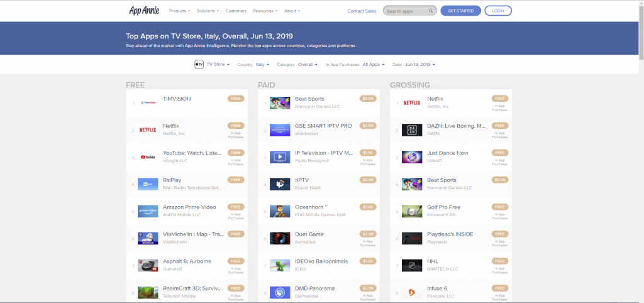Image resolution: width=644 pixels, height=303 pixels.
Task: Click the Netflix icon in Free list
Action: [148, 130]
